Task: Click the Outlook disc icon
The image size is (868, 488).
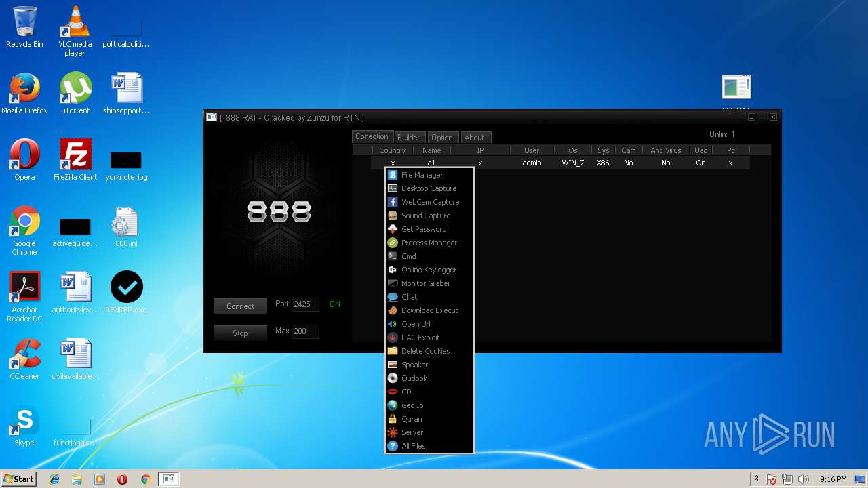Action: [x=393, y=378]
